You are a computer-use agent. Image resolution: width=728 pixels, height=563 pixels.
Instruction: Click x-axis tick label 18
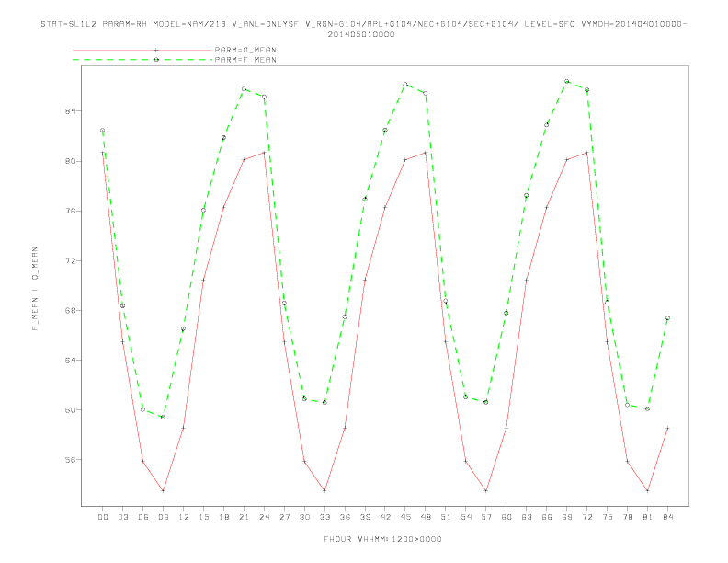(223, 517)
